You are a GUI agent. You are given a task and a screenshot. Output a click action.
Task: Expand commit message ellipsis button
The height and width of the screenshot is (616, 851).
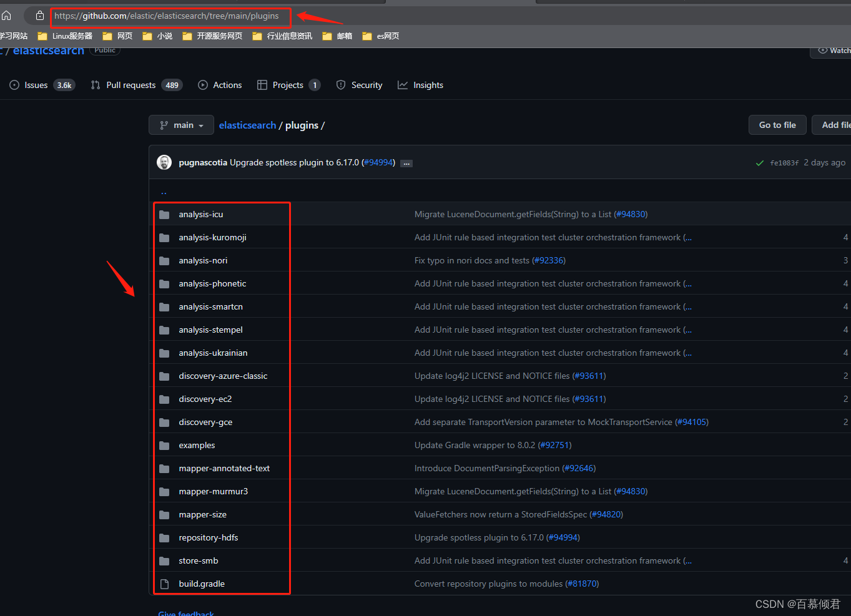[406, 163]
